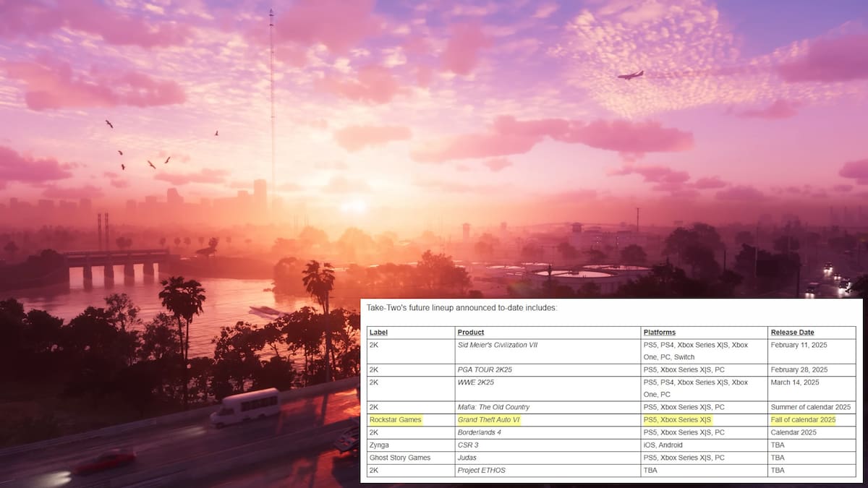The width and height of the screenshot is (868, 488).
Task: Click the "iOS, Android" platforms cell
Action: click(x=663, y=445)
